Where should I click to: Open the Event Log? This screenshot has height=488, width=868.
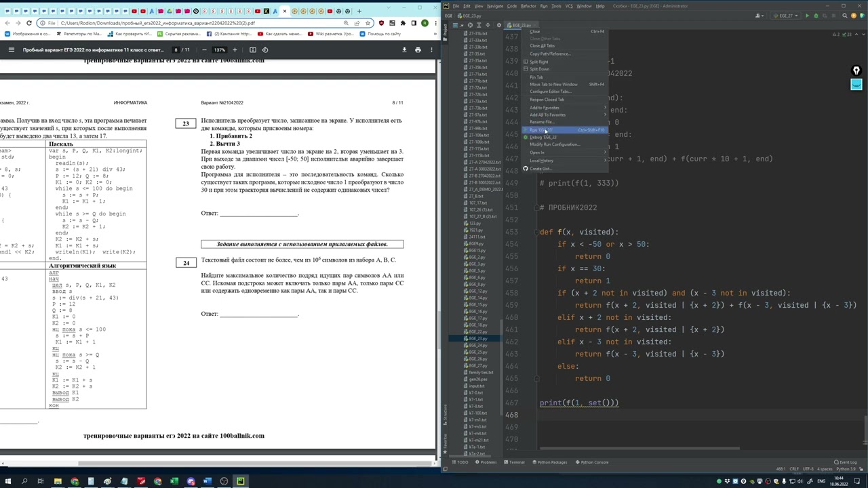847,462
